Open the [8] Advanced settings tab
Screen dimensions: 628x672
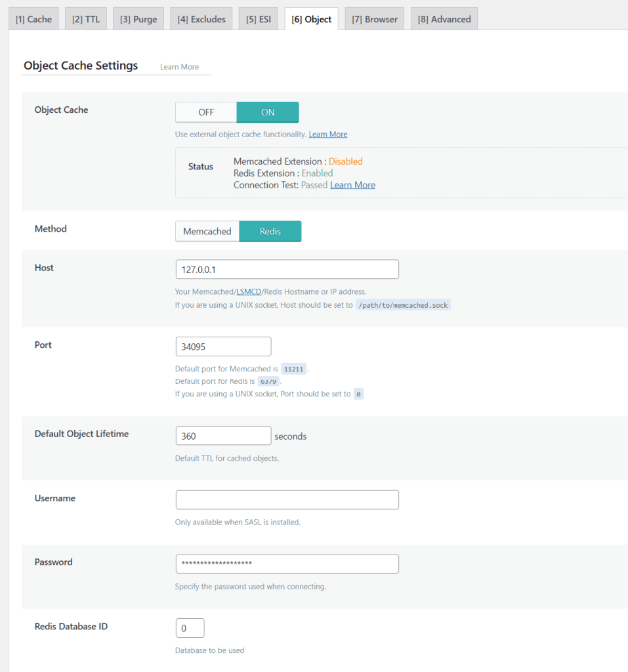(x=444, y=18)
